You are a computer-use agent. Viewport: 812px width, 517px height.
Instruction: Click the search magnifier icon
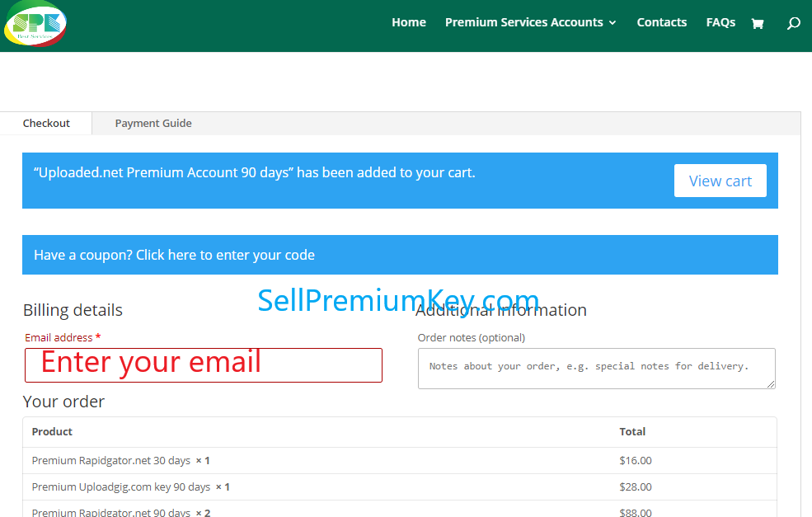coord(793,23)
